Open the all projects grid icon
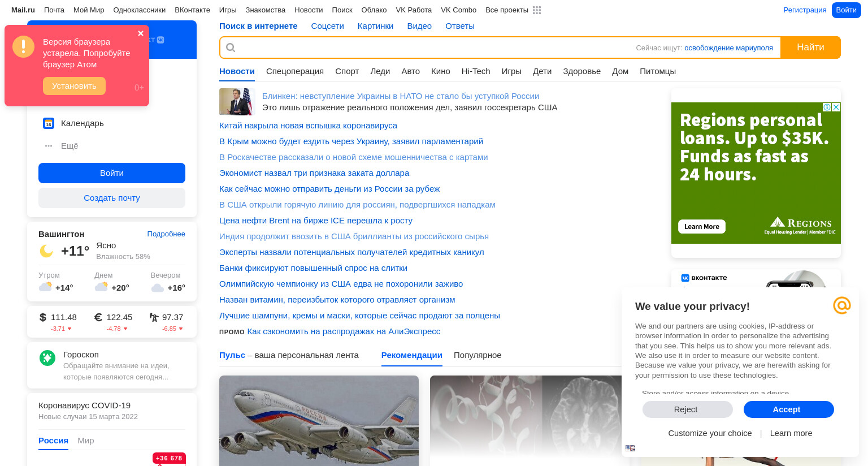The height and width of the screenshot is (466, 868). (x=537, y=10)
